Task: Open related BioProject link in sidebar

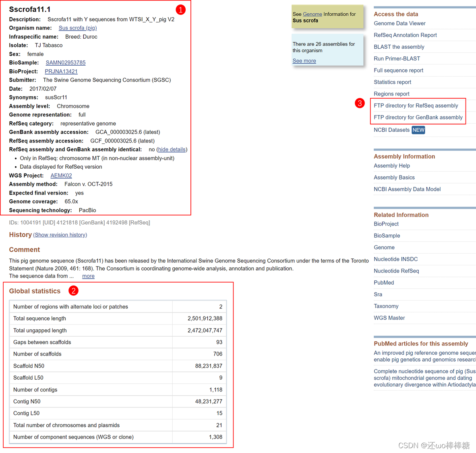Action: click(x=386, y=224)
